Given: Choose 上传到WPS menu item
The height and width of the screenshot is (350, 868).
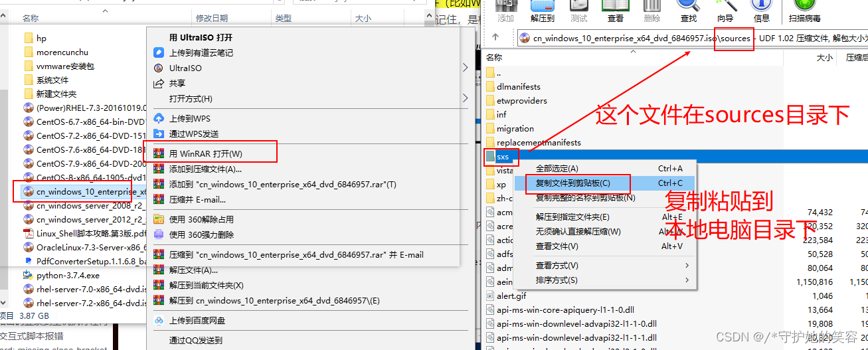Looking at the screenshot, I should pos(190,118).
